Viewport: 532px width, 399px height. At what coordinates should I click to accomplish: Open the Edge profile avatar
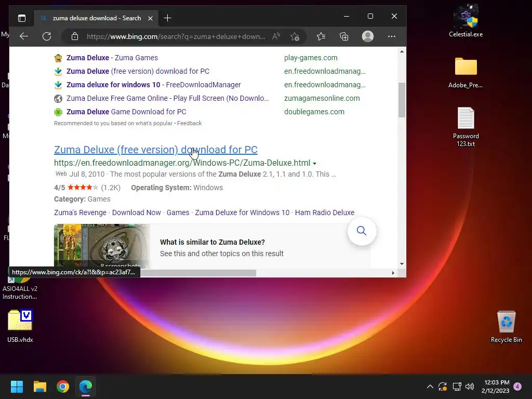368,36
